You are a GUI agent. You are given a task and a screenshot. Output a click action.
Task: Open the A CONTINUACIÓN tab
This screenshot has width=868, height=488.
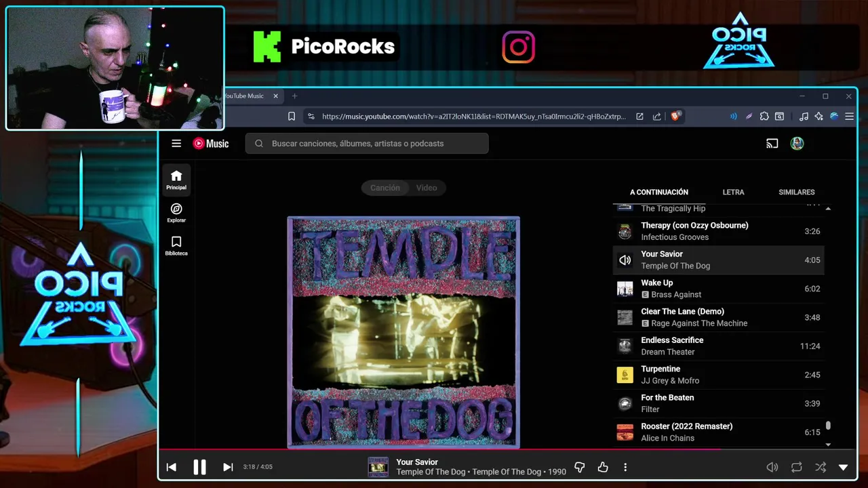659,192
